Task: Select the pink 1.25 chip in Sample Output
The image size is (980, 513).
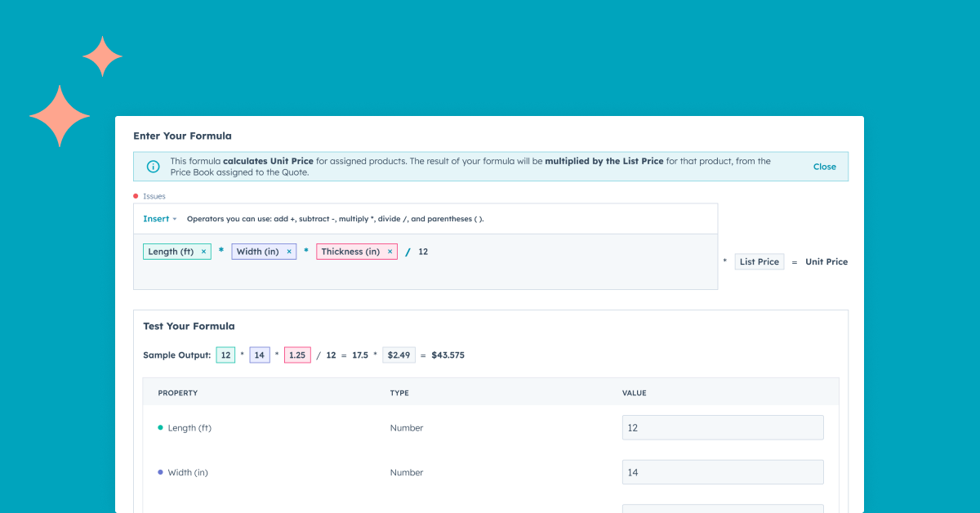Action: tap(297, 355)
